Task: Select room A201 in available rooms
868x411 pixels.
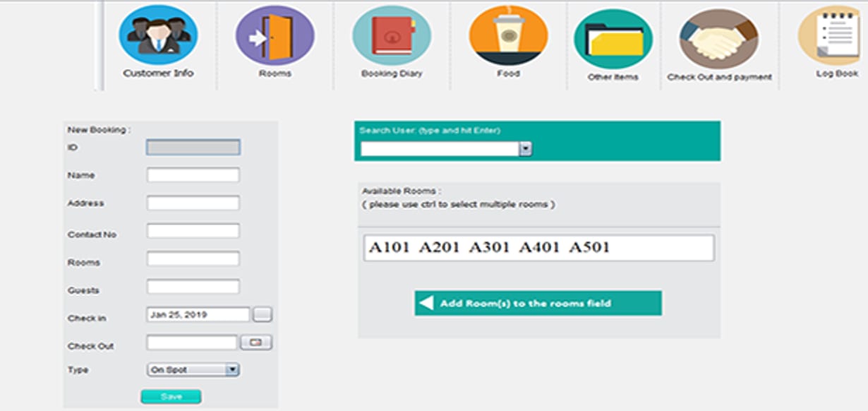Action: coord(438,248)
